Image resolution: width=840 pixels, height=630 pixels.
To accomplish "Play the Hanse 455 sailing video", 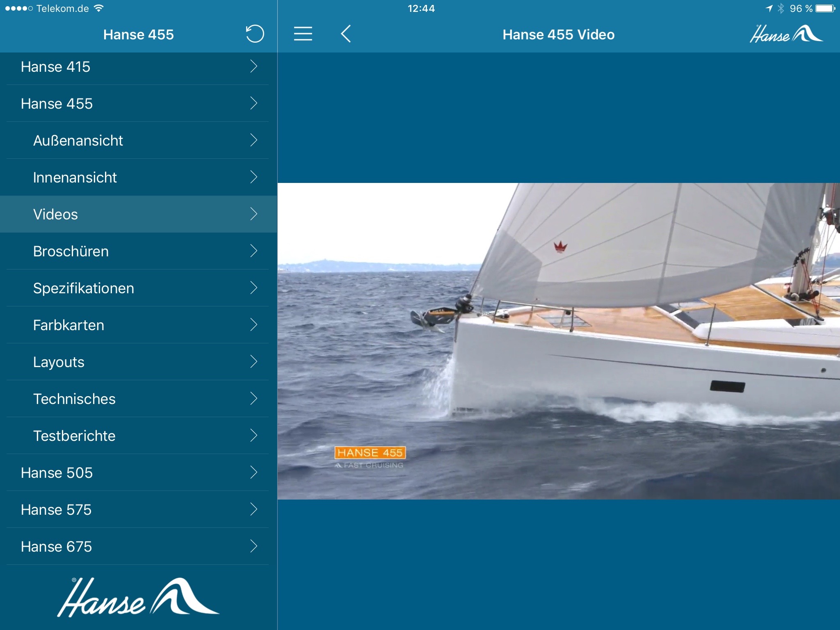I will (559, 341).
